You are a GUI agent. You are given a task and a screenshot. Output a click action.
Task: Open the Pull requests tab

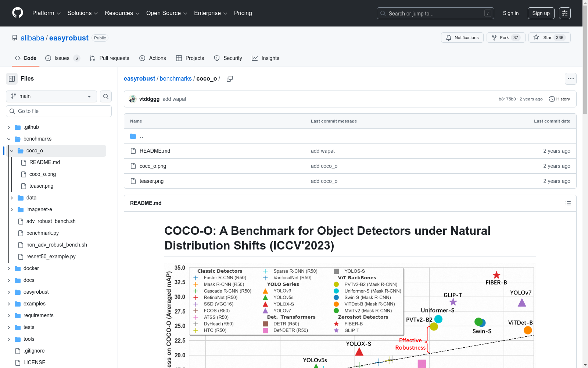110,58
